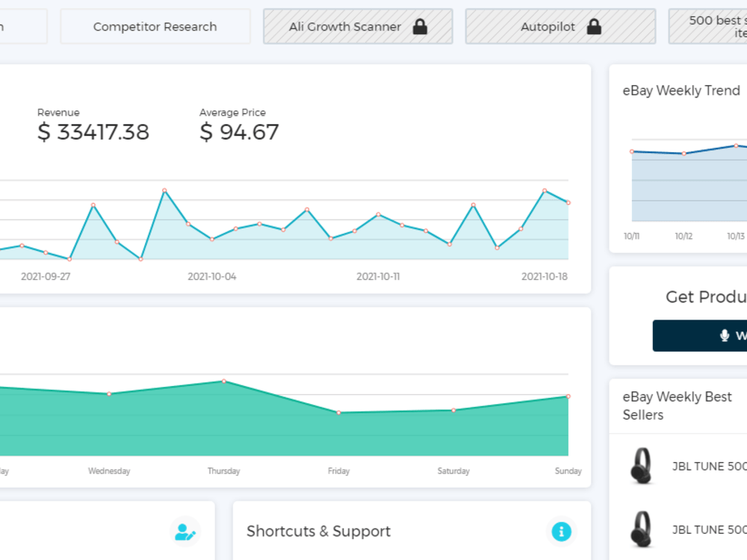Open the 500 best selling items tab
Image resolution: width=747 pixels, height=560 pixels.
pyautogui.click(x=708, y=27)
